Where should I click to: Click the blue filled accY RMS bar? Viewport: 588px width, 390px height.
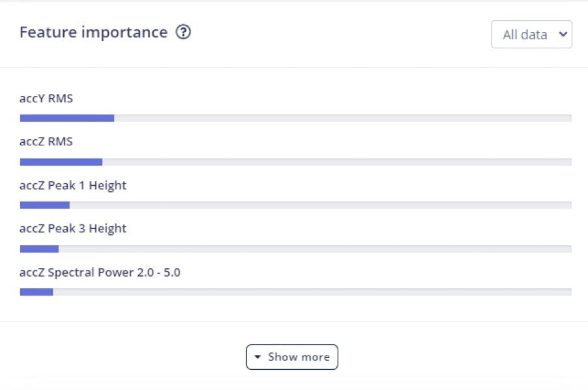(67, 118)
